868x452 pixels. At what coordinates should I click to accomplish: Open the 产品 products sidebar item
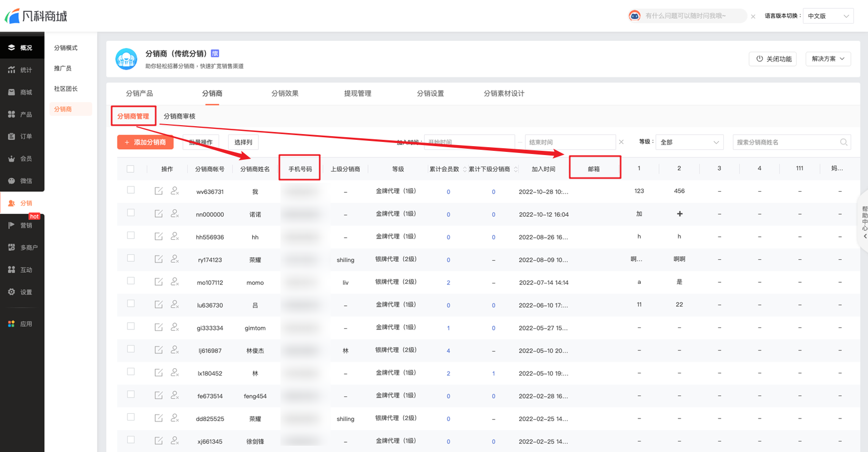point(22,114)
